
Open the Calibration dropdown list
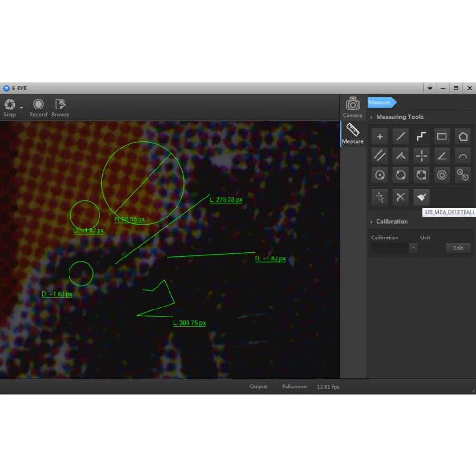click(x=413, y=248)
